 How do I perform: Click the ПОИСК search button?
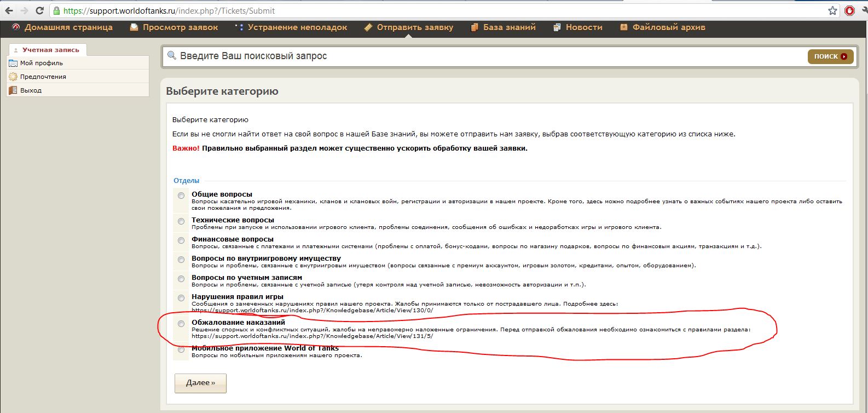(830, 56)
